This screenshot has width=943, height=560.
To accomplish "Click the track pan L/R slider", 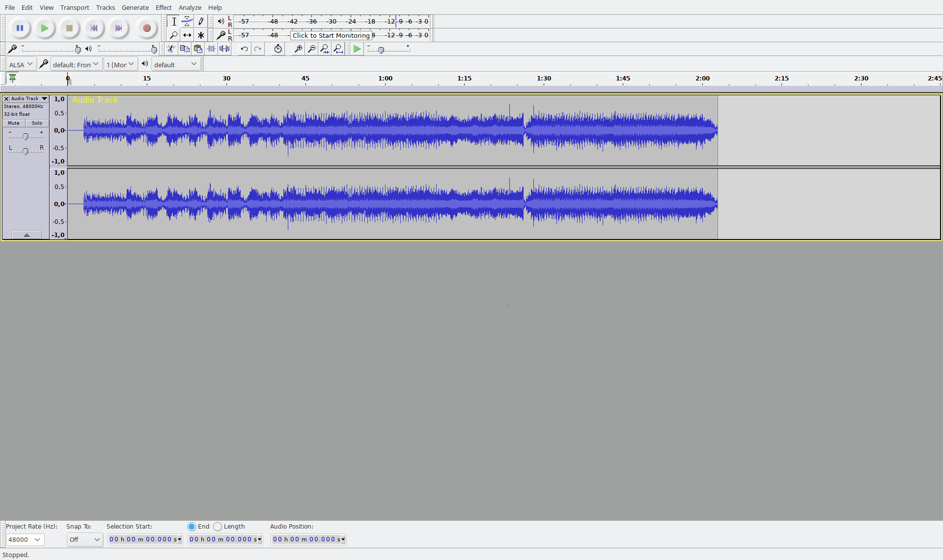I will 26,151.
